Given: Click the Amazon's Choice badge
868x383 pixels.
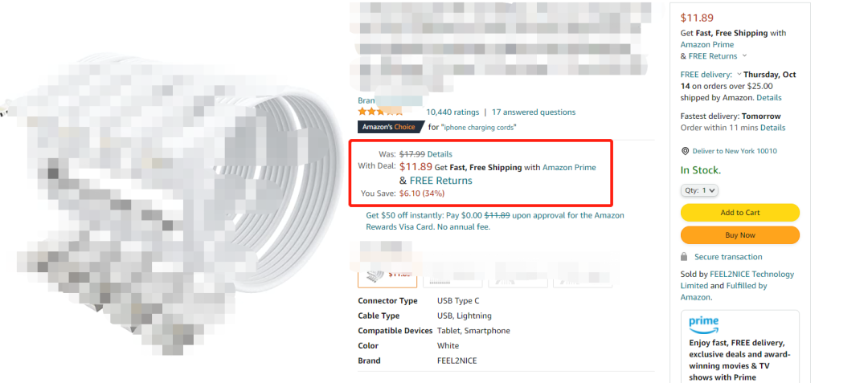Looking at the screenshot, I should [391, 127].
